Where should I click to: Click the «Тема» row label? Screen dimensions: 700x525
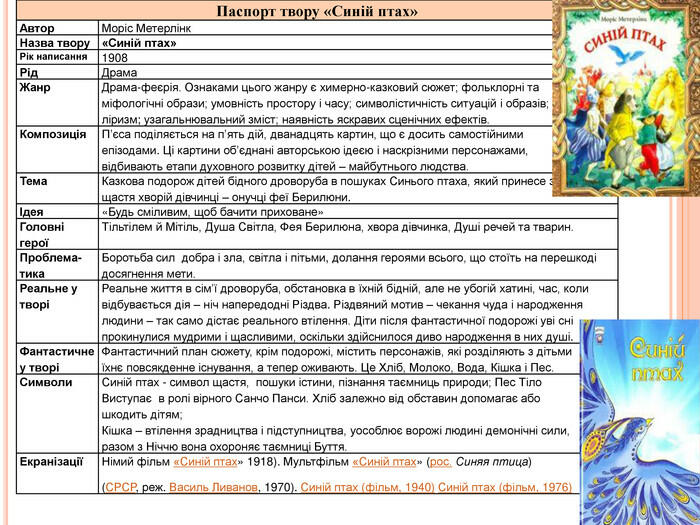coord(33,181)
